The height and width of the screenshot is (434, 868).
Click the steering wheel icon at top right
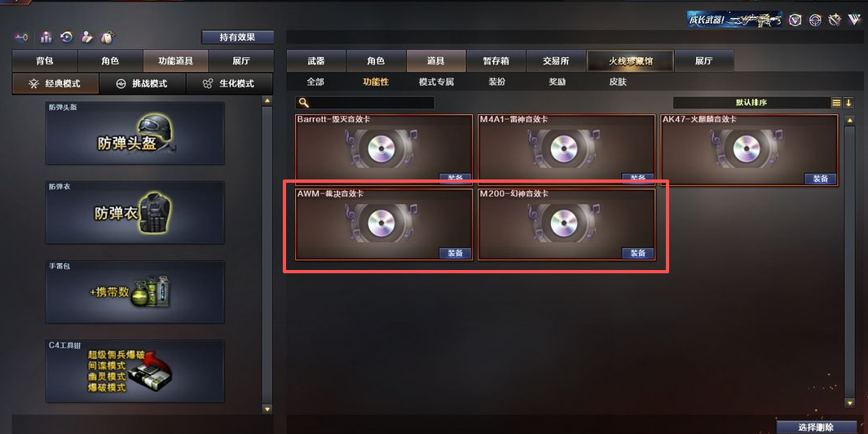coord(814,20)
